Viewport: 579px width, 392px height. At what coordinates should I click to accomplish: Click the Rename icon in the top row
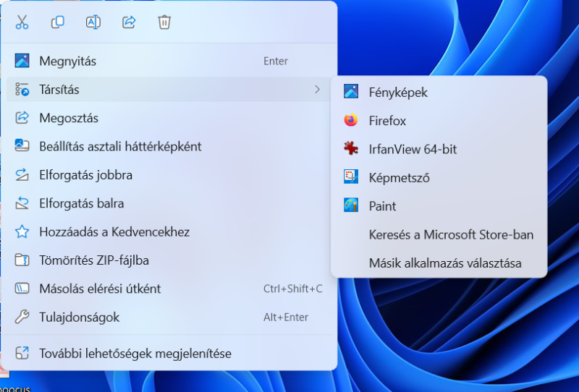click(93, 22)
